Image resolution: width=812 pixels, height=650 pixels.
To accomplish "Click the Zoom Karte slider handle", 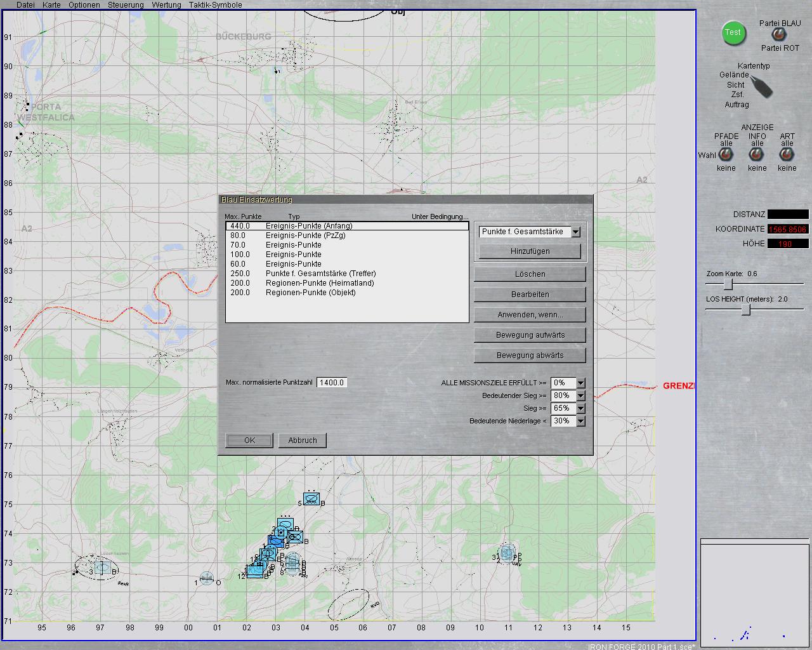I will 728,284.
